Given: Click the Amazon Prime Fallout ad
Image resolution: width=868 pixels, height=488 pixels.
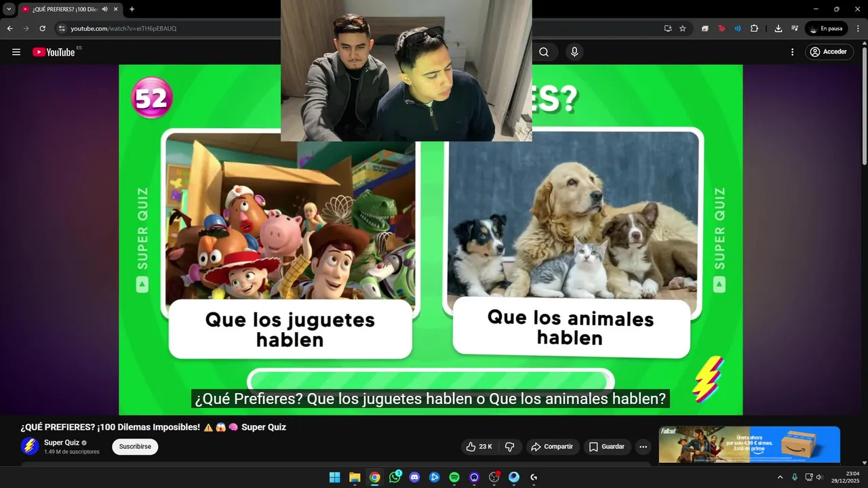Looking at the screenshot, I should 749,445.
